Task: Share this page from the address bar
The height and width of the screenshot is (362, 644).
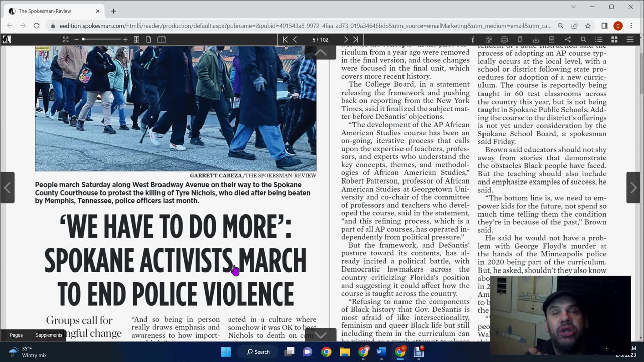Action: click(x=574, y=26)
